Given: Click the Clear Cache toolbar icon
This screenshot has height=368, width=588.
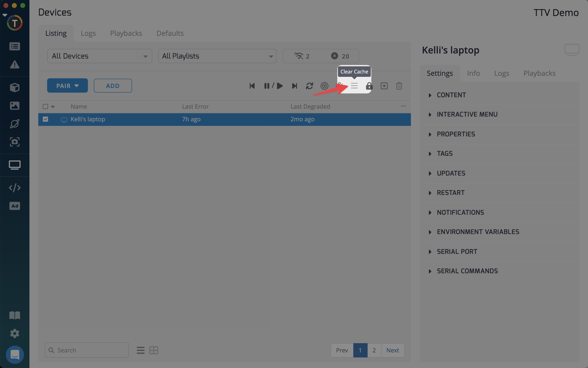Looking at the screenshot, I should pyautogui.click(x=354, y=86).
